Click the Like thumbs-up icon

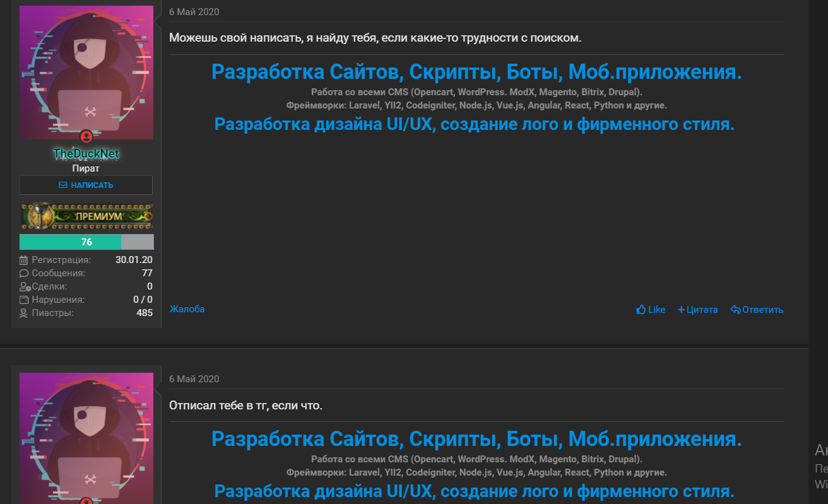tap(641, 310)
